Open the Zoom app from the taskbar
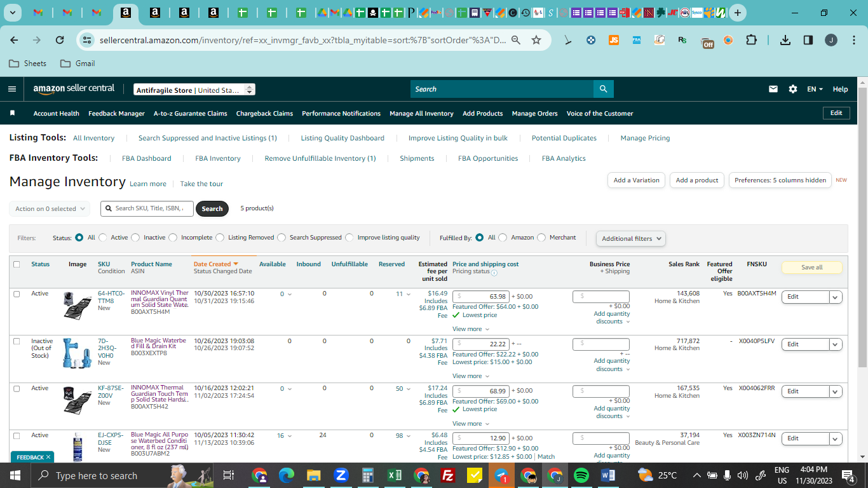868x488 pixels. pos(341,475)
